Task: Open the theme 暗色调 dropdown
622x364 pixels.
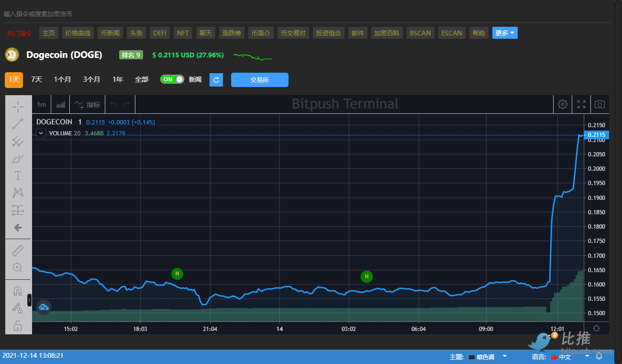Action: (488, 357)
